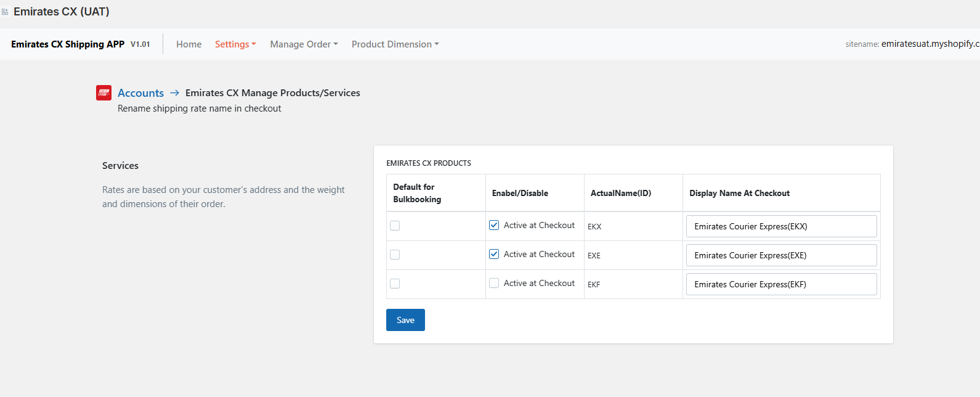The width and height of the screenshot is (980, 397).
Task: Open the Settings dropdown menu
Action: click(x=235, y=44)
